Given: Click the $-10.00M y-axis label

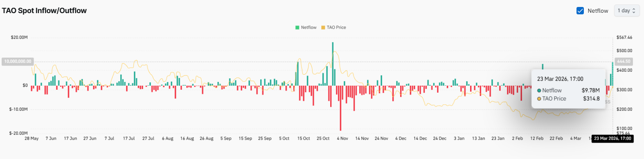Looking at the screenshot, I should point(18,109).
